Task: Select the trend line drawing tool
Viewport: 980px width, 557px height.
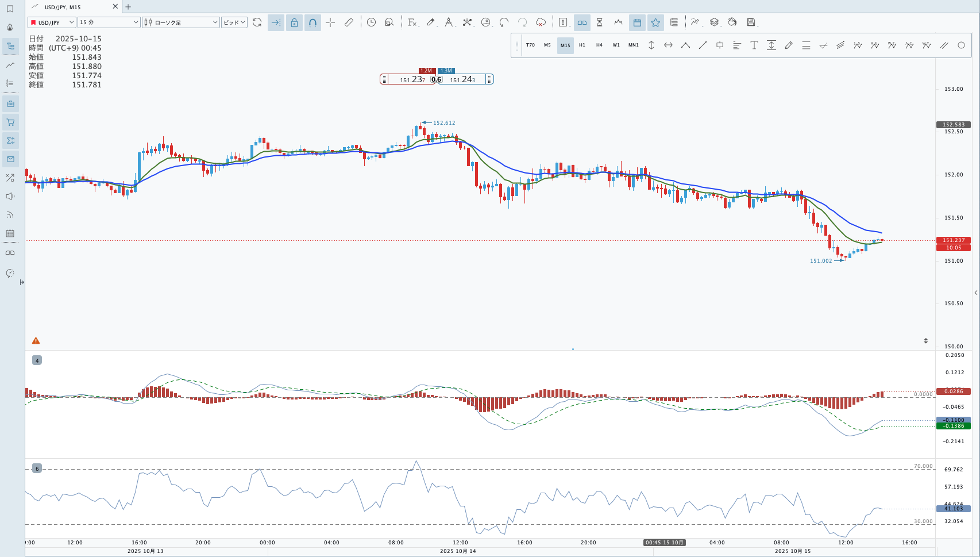Action: coord(703,45)
